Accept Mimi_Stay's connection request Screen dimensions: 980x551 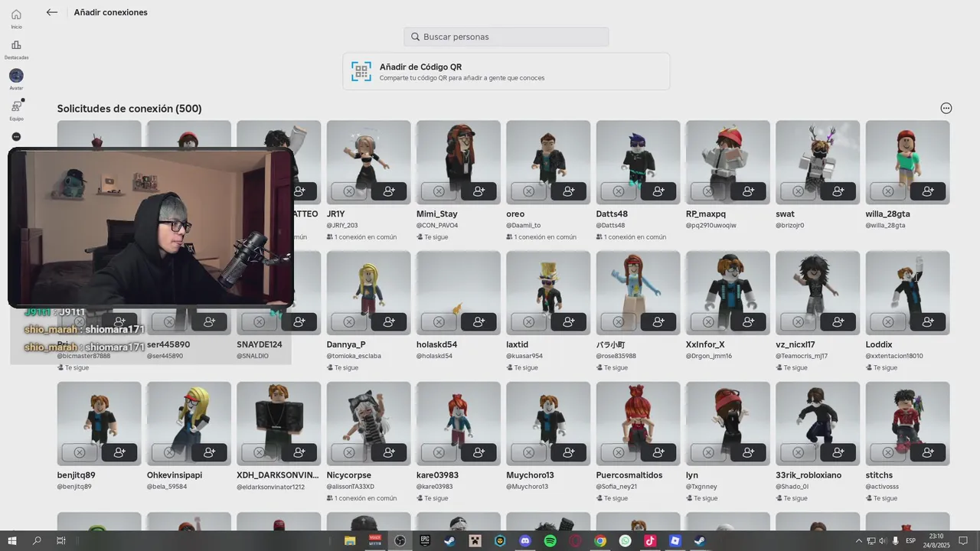(479, 191)
